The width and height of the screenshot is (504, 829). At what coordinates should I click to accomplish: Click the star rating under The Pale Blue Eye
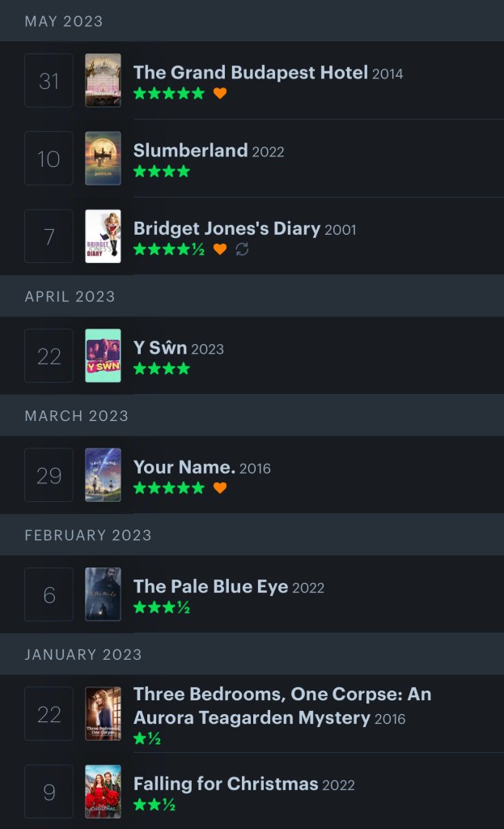162,607
